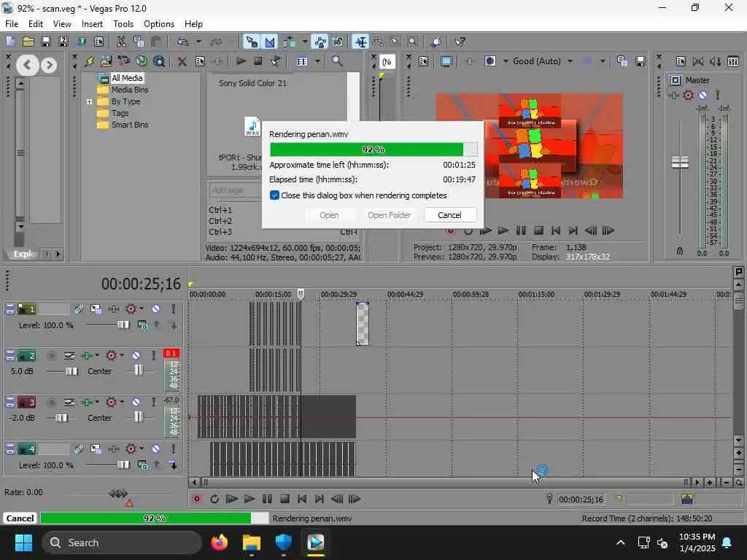Click Project Media search magnifier icon

click(337, 61)
